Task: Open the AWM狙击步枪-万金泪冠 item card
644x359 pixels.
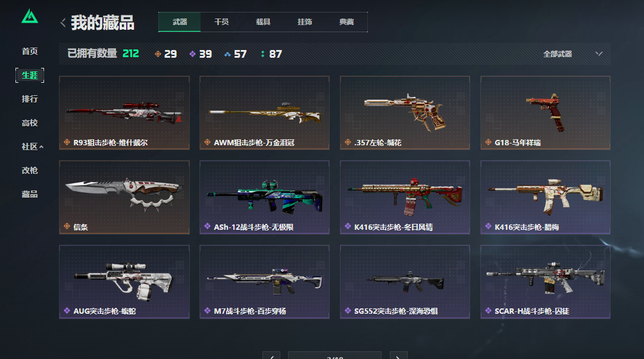Action: [264, 113]
